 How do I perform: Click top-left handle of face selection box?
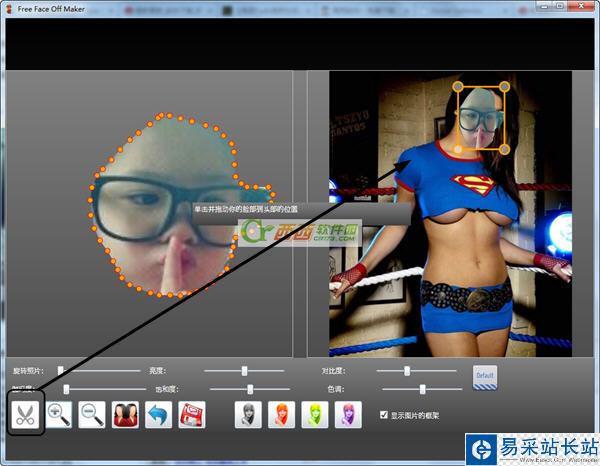[458, 87]
